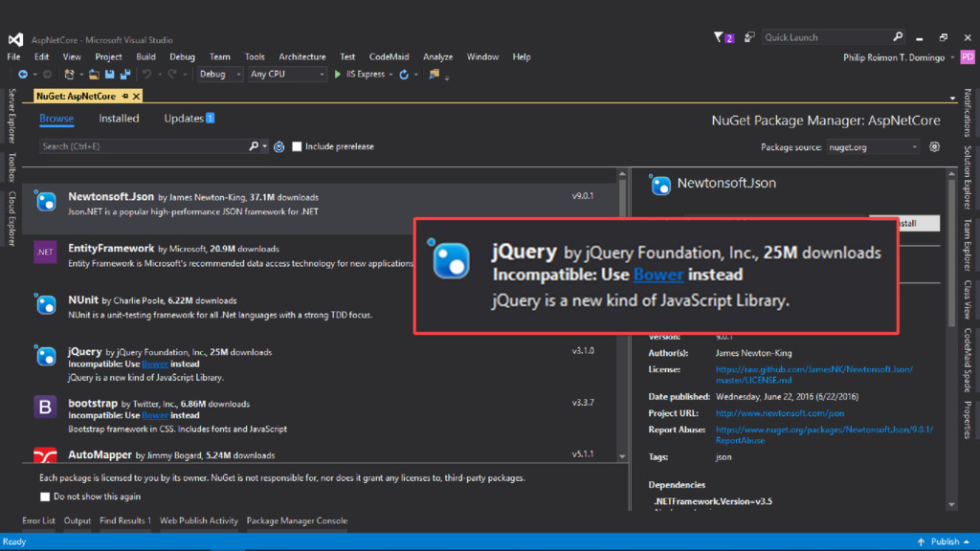The height and width of the screenshot is (551, 980).
Task: Click the Find in Files toolbar icon
Action: [434, 75]
